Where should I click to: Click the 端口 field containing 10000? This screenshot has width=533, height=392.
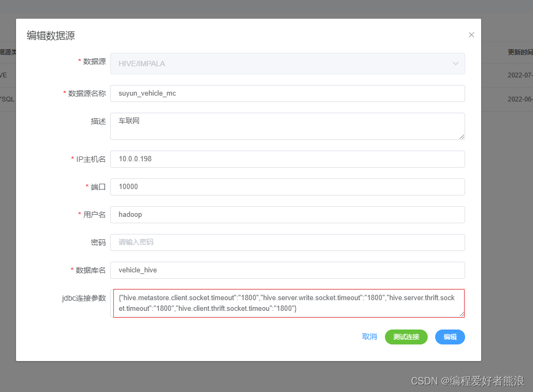pyautogui.click(x=288, y=186)
